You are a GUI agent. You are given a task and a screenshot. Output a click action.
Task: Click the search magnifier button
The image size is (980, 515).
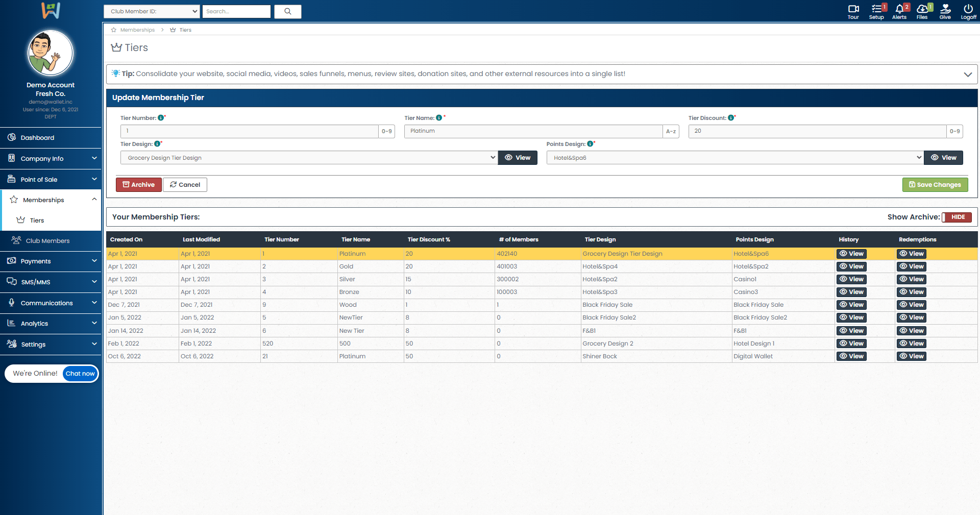[x=288, y=11]
